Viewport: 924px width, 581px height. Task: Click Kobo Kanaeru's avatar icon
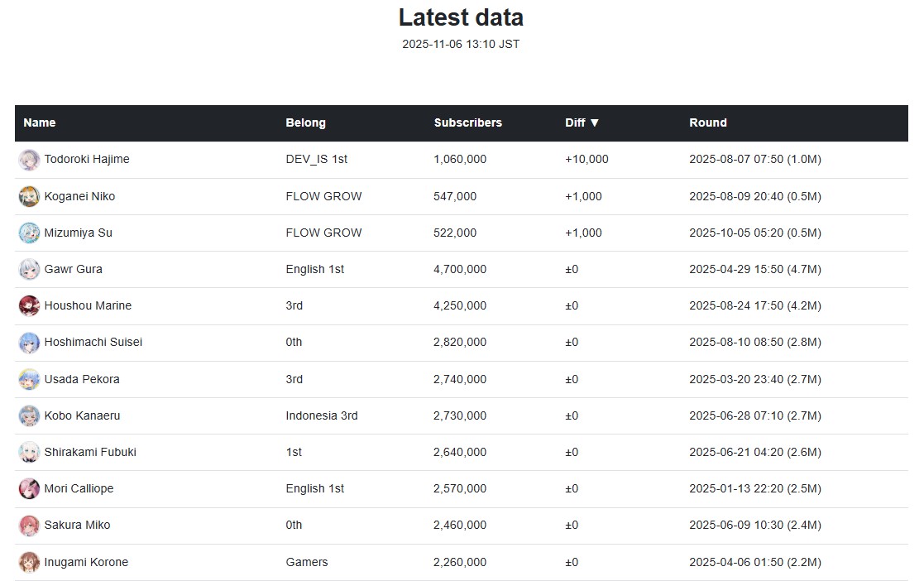[29, 416]
